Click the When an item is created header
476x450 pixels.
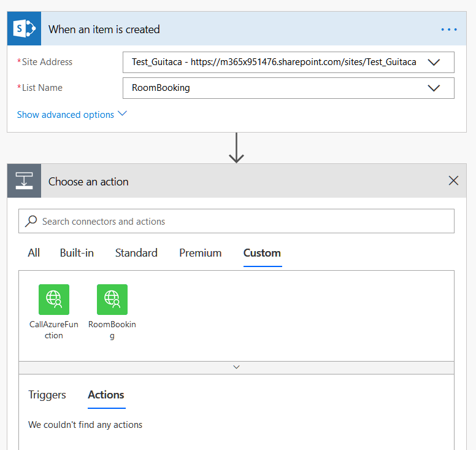click(x=104, y=29)
